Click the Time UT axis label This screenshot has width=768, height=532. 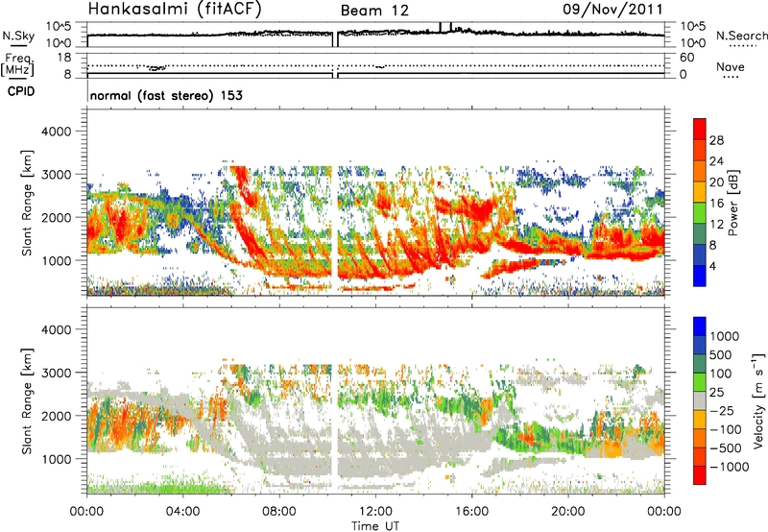(375, 526)
